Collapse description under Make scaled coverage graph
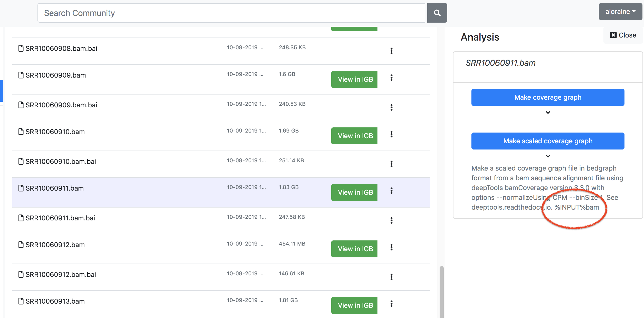The height and width of the screenshot is (318, 644). [x=548, y=156]
